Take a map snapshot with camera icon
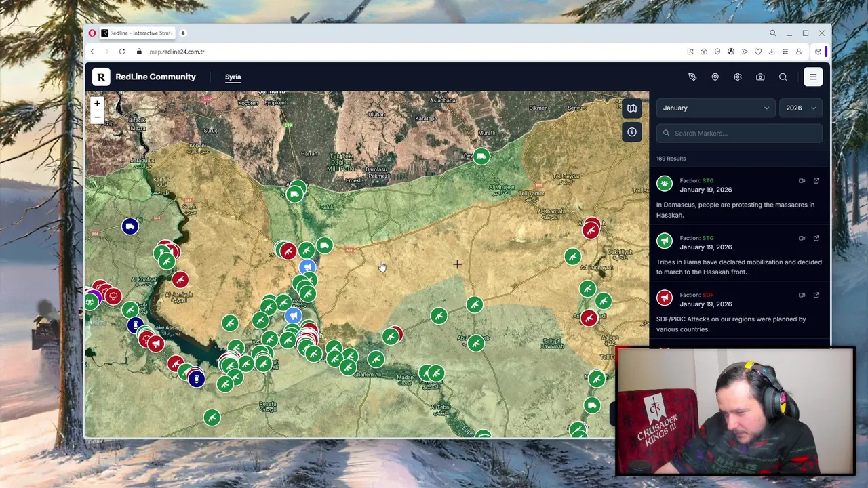The image size is (868, 488). pyautogui.click(x=760, y=77)
